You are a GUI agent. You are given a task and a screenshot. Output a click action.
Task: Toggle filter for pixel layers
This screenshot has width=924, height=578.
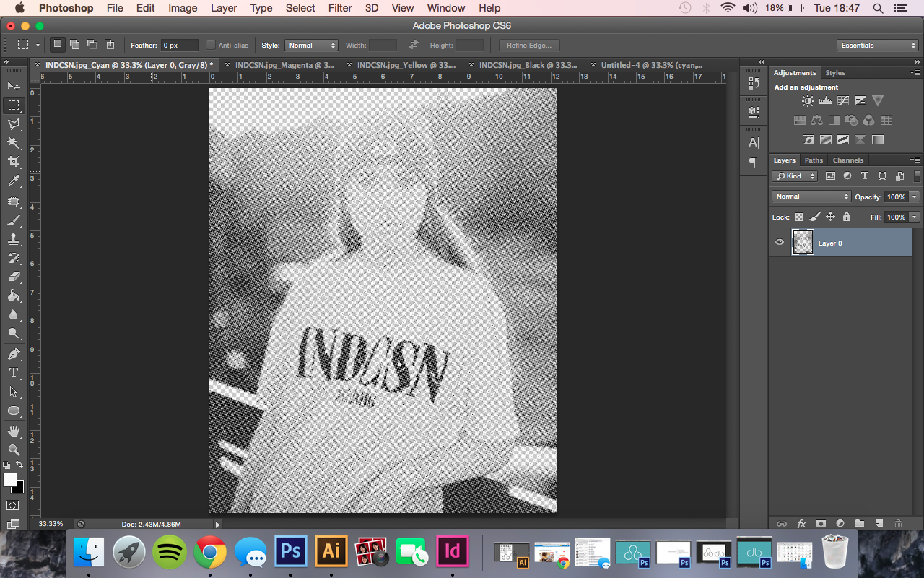tap(830, 176)
